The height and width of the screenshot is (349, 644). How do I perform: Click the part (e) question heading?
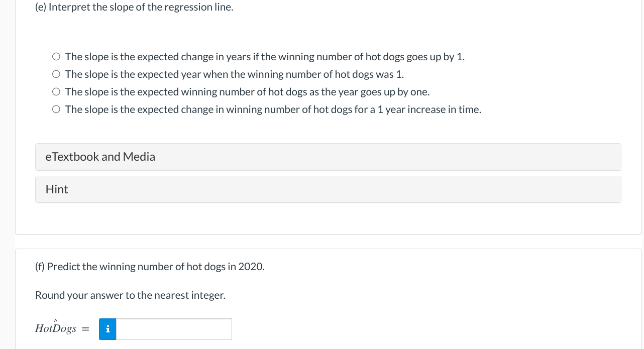click(x=134, y=7)
